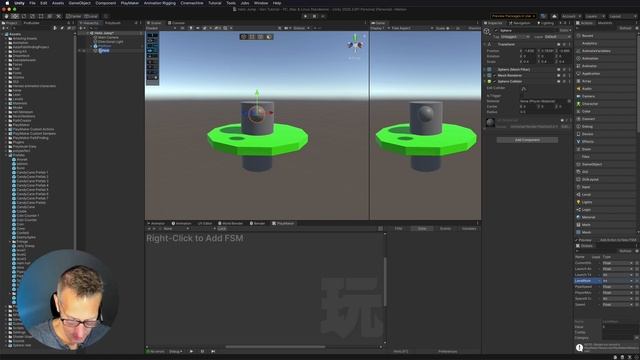Screen dimensions: 640x360
Task: Click the Edit Collider icon button
Action: coord(524,88)
